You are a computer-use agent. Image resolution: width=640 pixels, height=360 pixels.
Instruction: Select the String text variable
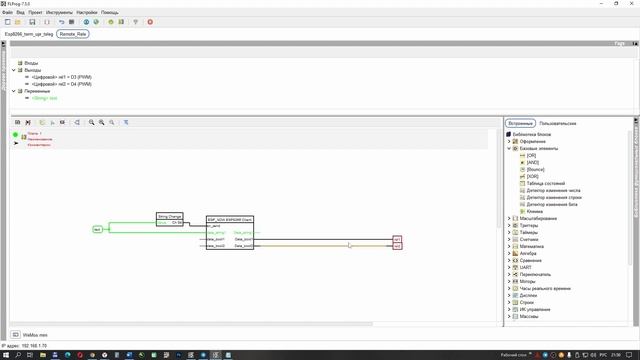(44, 98)
